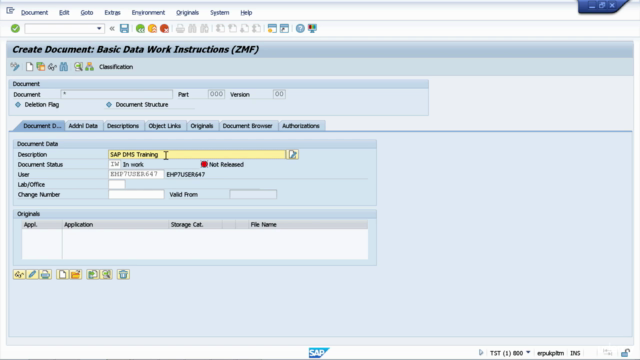Click the Document Structure indicator

(x=109, y=104)
